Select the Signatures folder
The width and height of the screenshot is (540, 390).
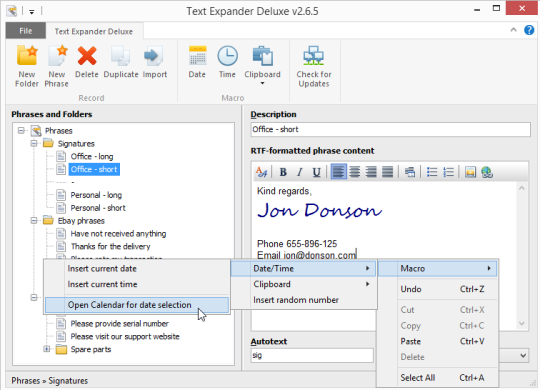tap(76, 143)
